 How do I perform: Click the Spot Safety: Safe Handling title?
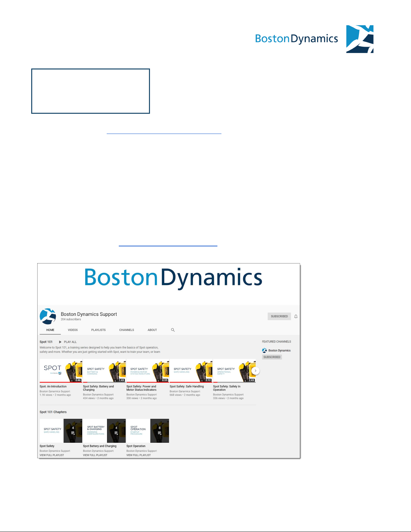pyautogui.click(x=187, y=386)
